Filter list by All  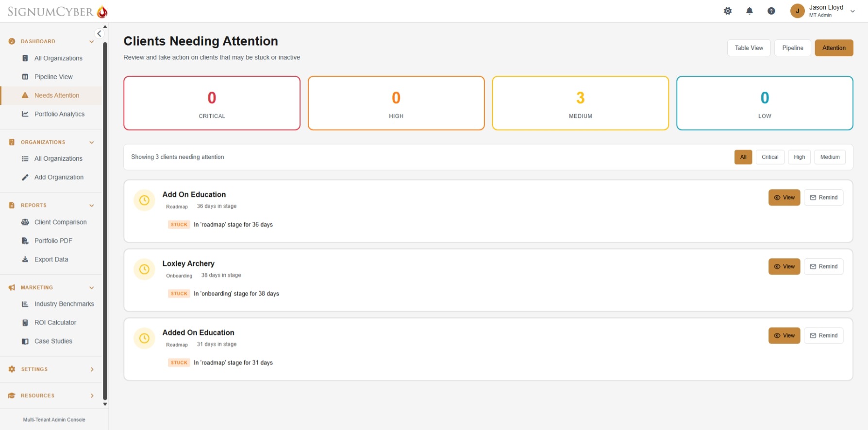click(743, 157)
